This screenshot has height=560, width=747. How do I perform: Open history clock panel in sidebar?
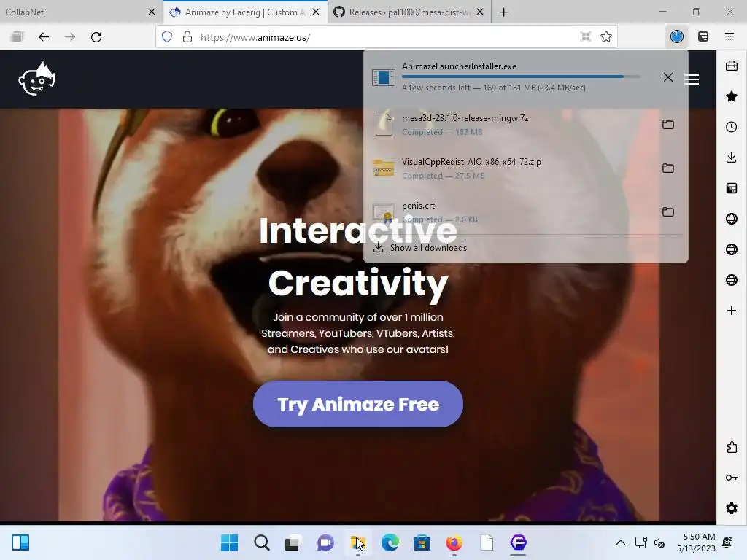tap(731, 127)
